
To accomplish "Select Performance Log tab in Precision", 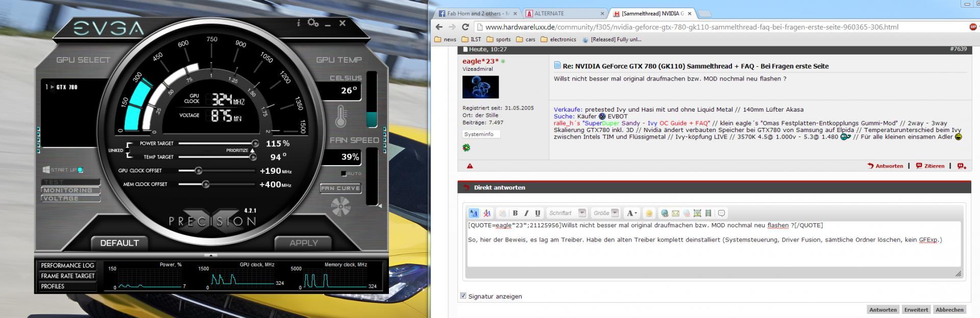I will click(67, 266).
